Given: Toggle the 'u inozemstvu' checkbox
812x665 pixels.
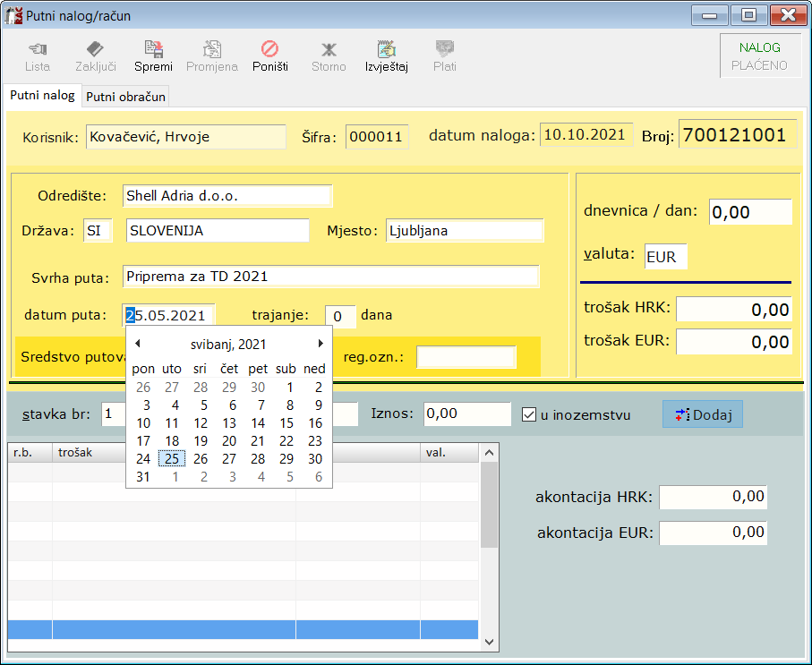Looking at the screenshot, I should 529,414.
